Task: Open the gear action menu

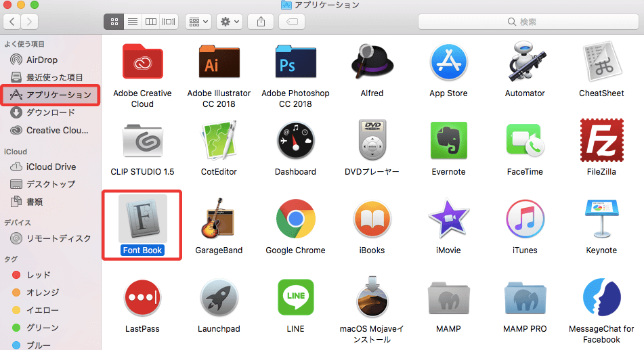Action: [x=229, y=22]
